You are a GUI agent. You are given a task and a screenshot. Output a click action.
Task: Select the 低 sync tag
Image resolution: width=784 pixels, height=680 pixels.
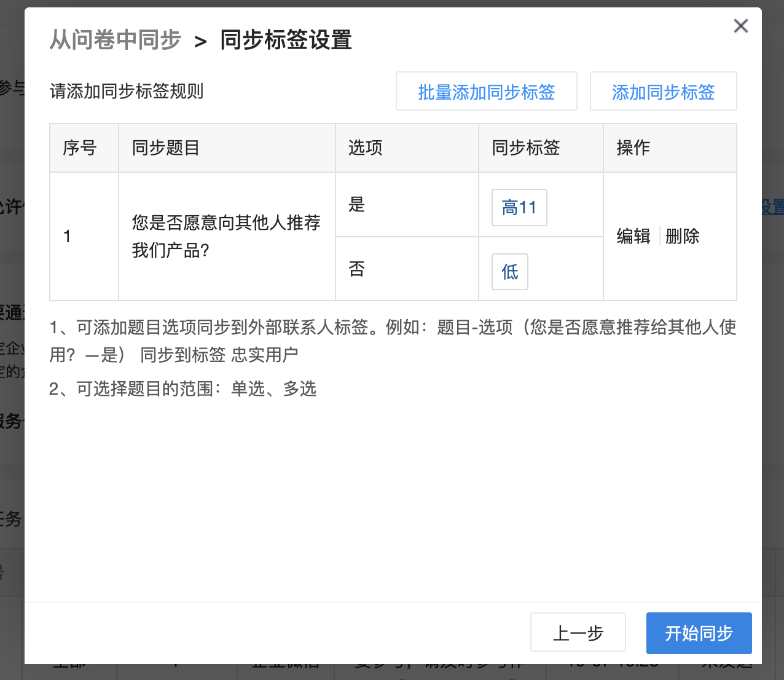tap(510, 272)
